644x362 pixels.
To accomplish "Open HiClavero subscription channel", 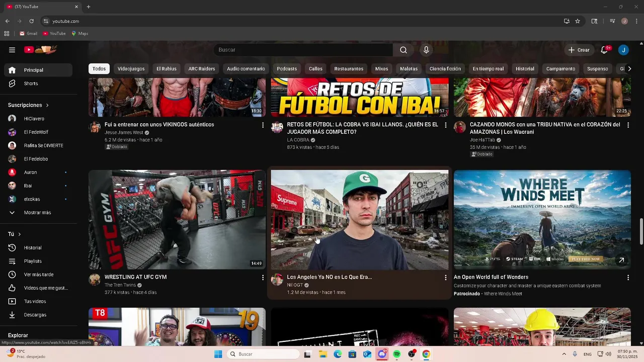I will pos(38,119).
